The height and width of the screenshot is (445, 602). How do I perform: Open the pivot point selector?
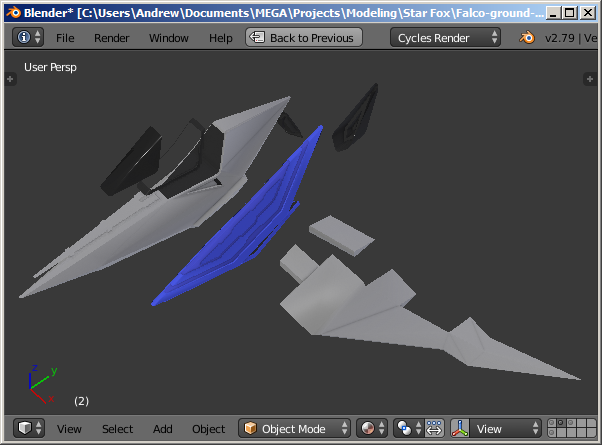408,428
